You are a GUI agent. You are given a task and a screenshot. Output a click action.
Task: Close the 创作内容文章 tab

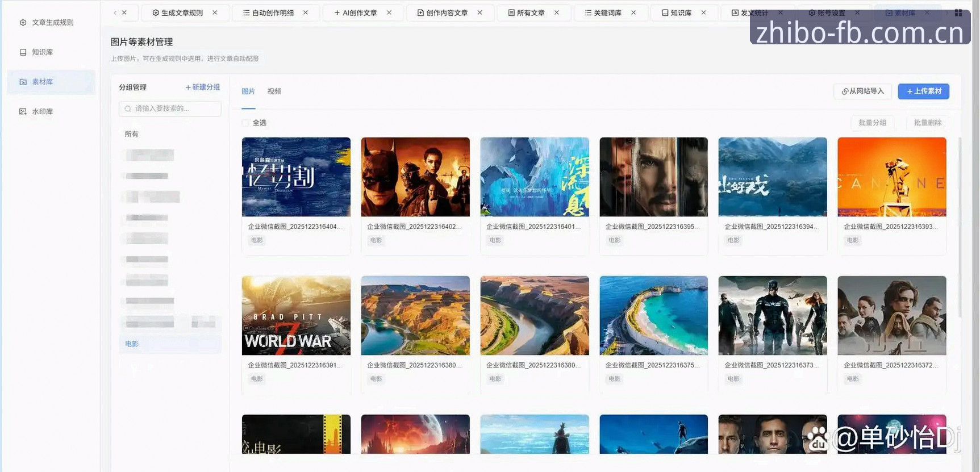pyautogui.click(x=480, y=12)
